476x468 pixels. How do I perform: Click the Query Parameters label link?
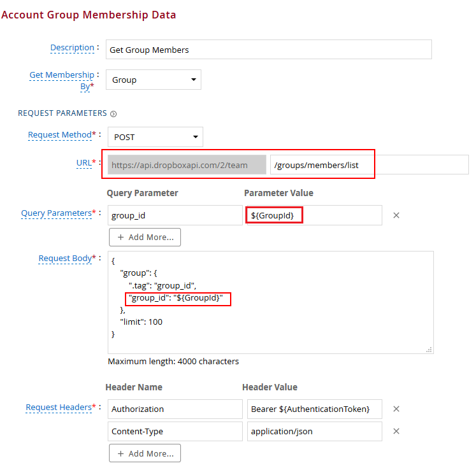[x=56, y=213]
